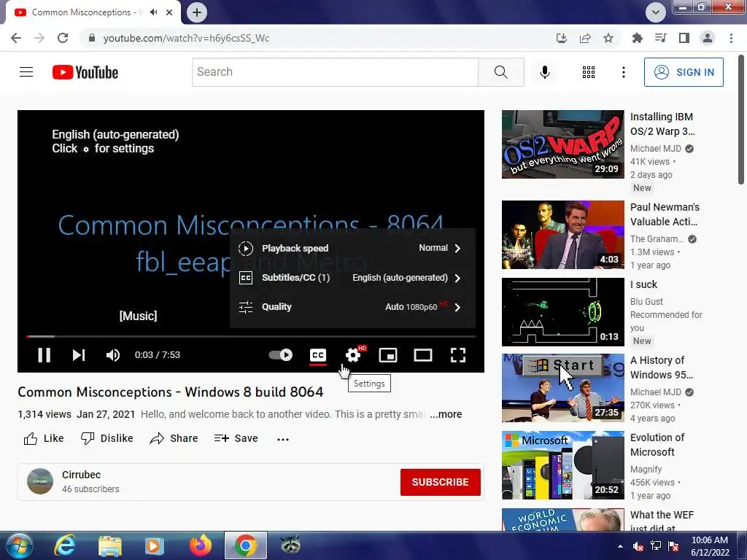Focus the YouTube Search field
747x560 pixels.
pyautogui.click(x=335, y=72)
